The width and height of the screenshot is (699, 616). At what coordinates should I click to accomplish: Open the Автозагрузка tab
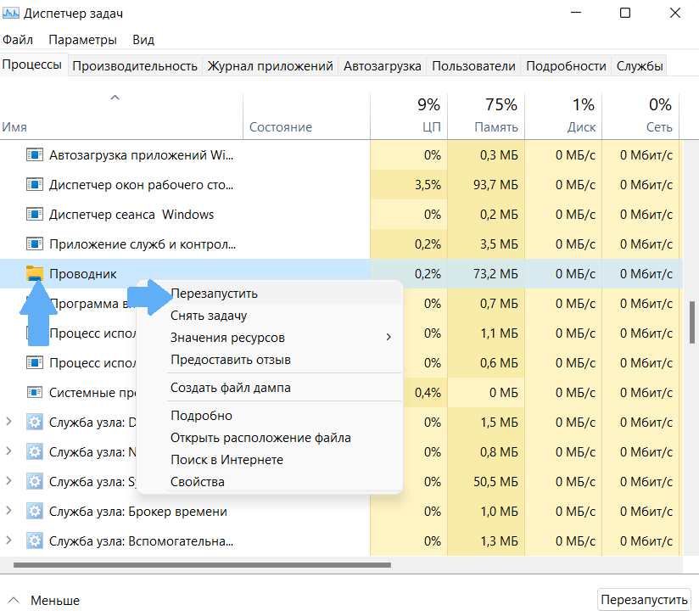pos(382,65)
